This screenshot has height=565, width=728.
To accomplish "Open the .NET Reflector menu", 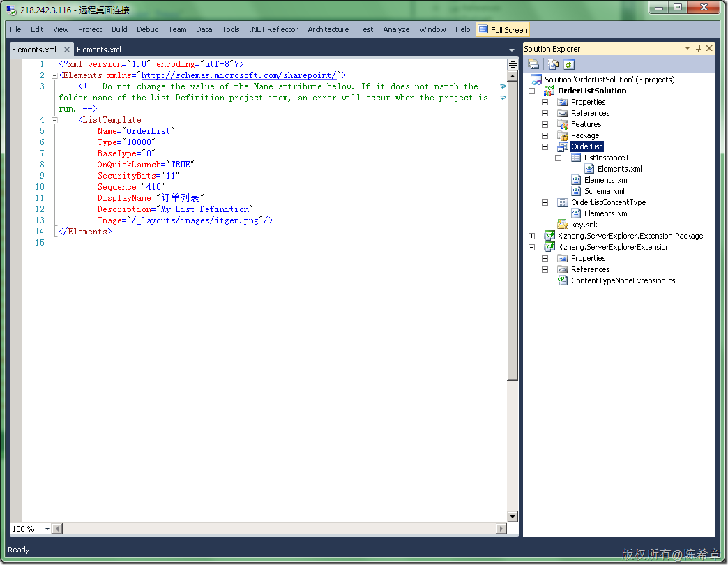I will tap(273, 29).
